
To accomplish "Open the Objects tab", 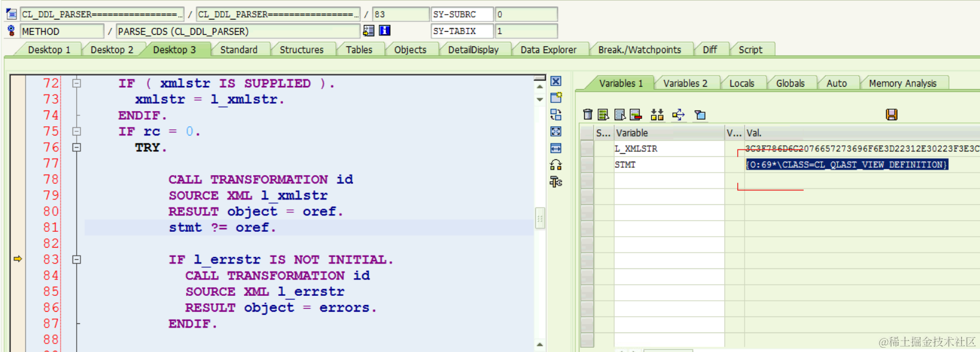I will [x=410, y=49].
